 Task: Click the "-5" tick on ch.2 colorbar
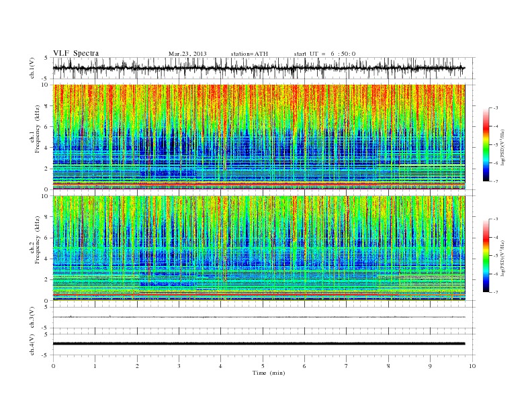pyautogui.click(x=495, y=255)
